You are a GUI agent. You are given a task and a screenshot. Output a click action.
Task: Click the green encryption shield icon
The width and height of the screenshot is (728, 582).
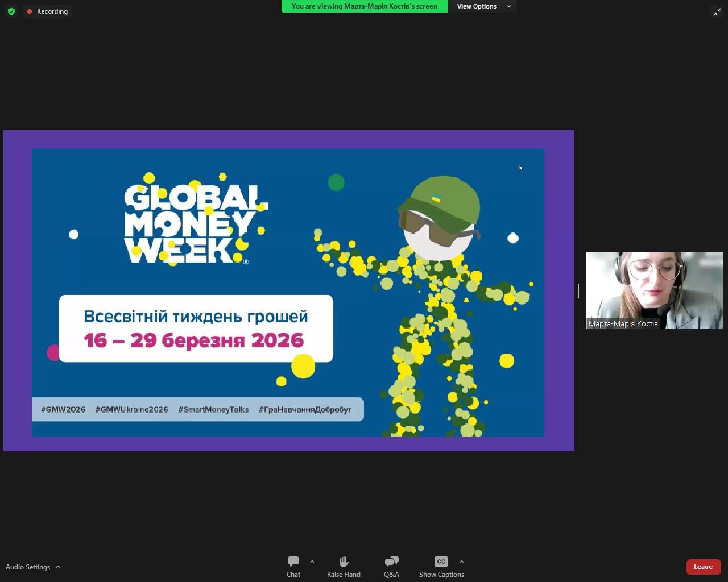point(11,11)
